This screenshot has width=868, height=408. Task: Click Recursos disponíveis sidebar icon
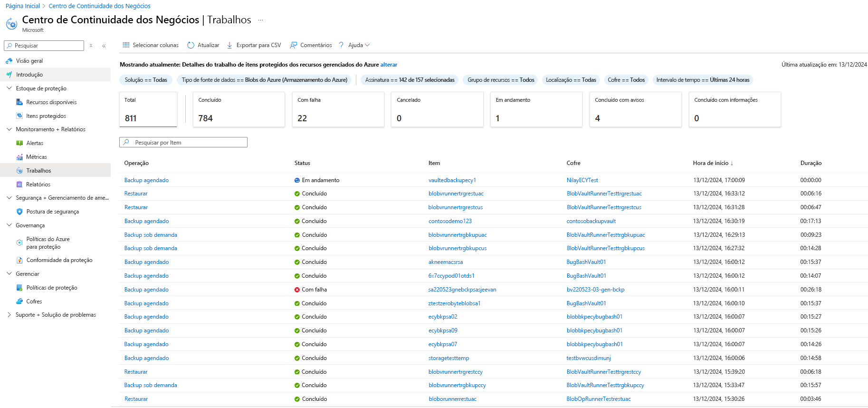19,102
